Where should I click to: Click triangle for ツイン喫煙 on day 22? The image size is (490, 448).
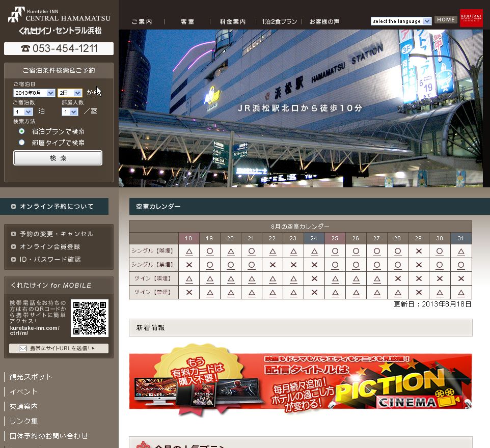[x=273, y=279]
